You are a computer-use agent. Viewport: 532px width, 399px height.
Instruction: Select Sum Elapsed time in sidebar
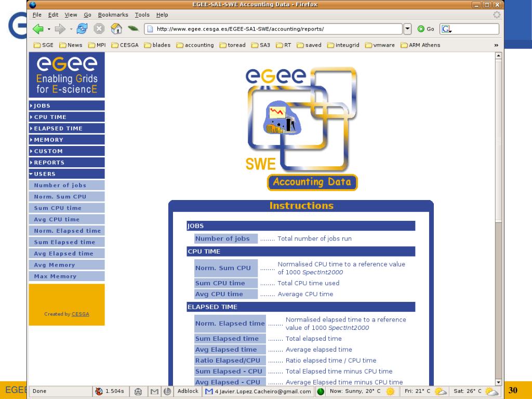click(x=67, y=242)
